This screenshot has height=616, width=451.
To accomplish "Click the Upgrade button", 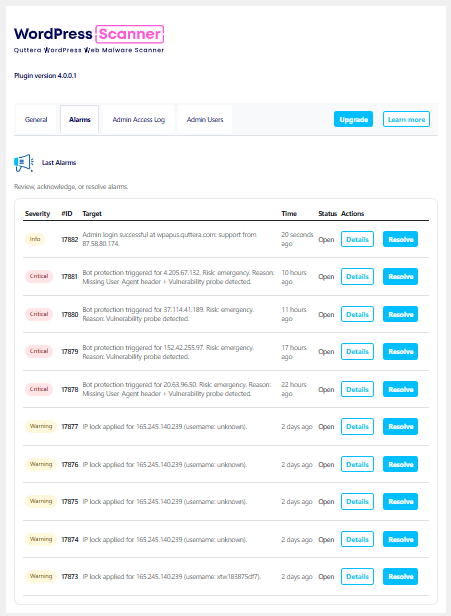I will [353, 119].
